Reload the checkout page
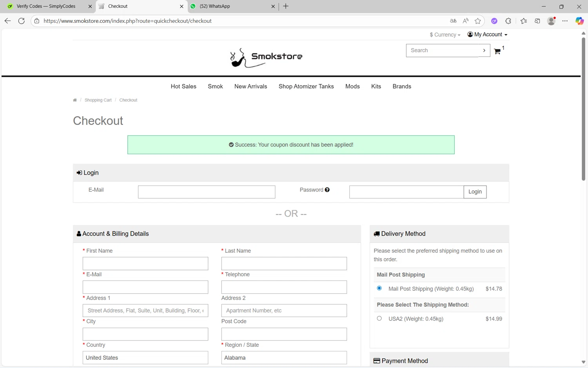This screenshot has height=368, width=588. [22, 21]
